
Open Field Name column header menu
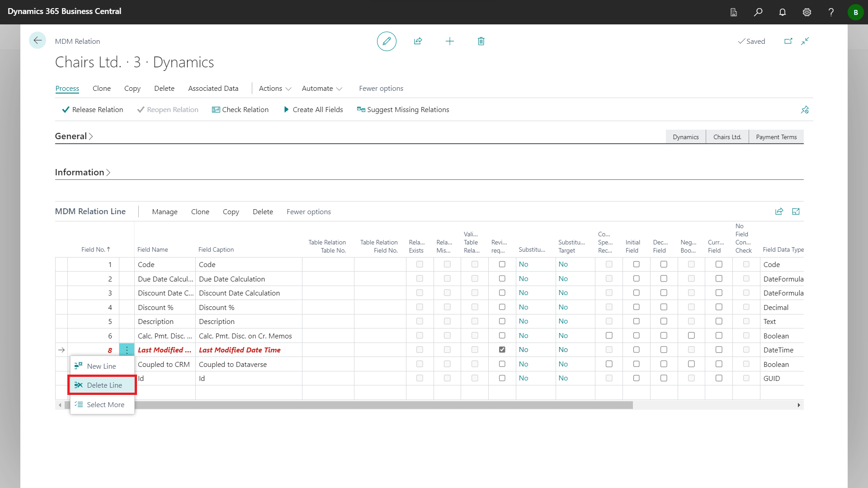click(152, 249)
